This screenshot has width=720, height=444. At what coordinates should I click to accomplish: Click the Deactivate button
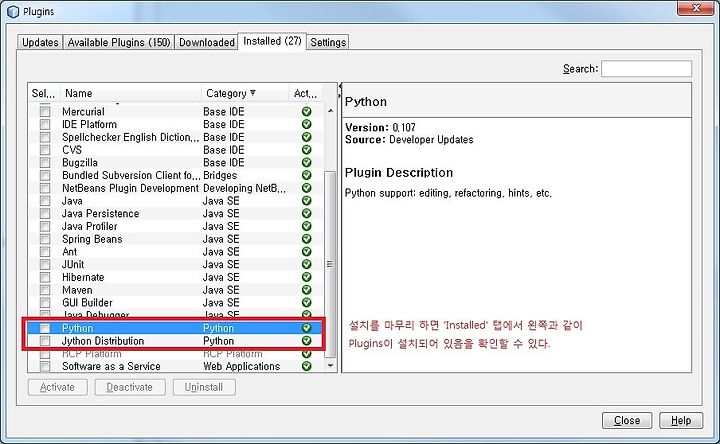tap(129, 387)
